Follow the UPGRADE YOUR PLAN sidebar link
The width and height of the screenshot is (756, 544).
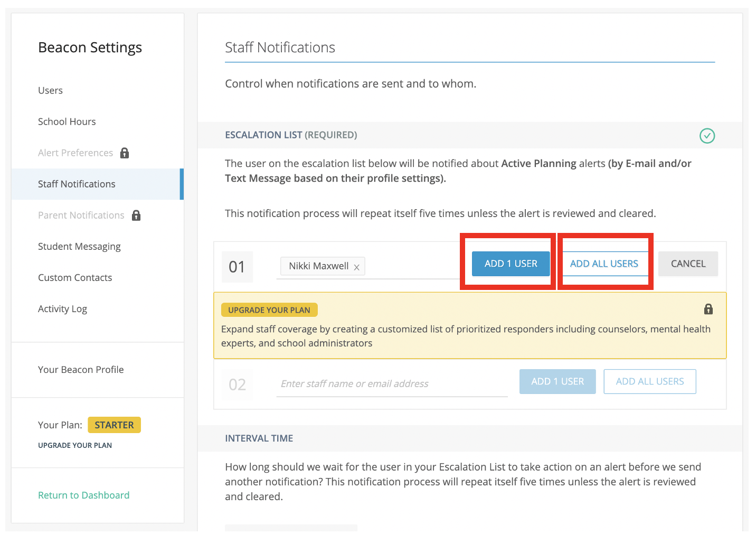click(75, 445)
